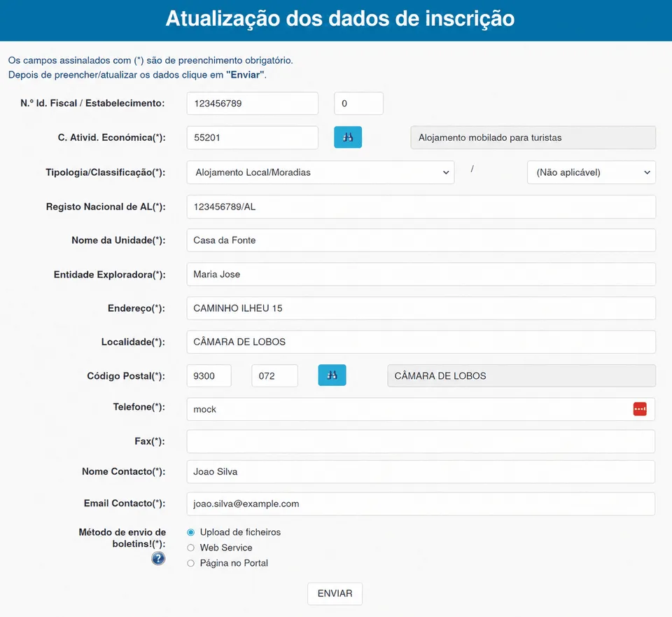Submit form with ENVIAR button

pos(335,593)
